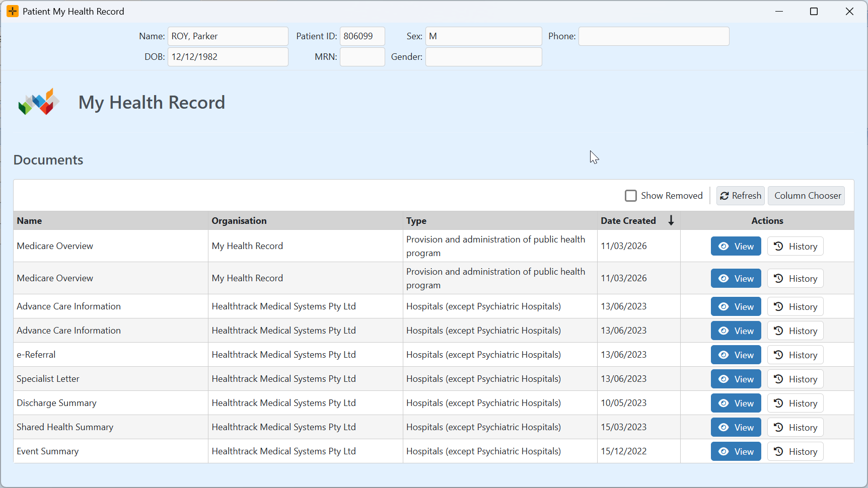Click the My Health Record logo

pyautogui.click(x=39, y=102)
